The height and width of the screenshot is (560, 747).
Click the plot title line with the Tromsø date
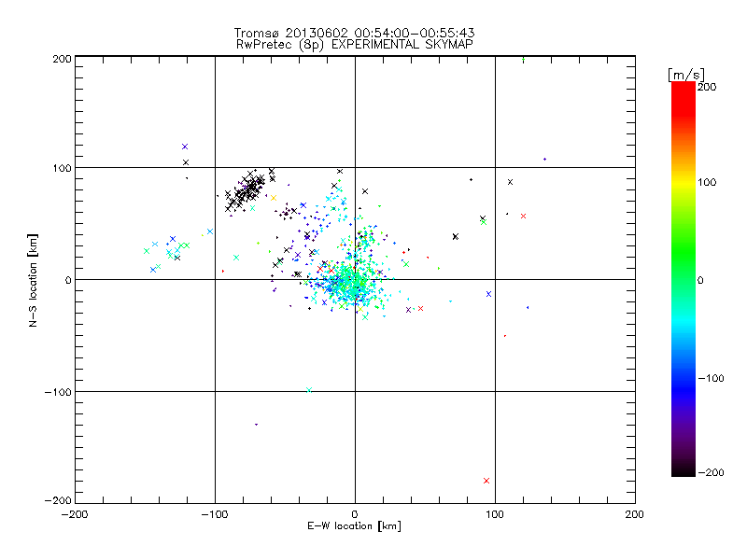pyautogui.click(x=354, y=33)
